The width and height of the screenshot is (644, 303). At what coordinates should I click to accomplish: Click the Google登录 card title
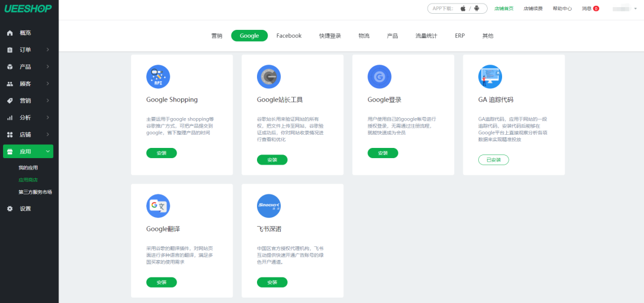[385, 100]
